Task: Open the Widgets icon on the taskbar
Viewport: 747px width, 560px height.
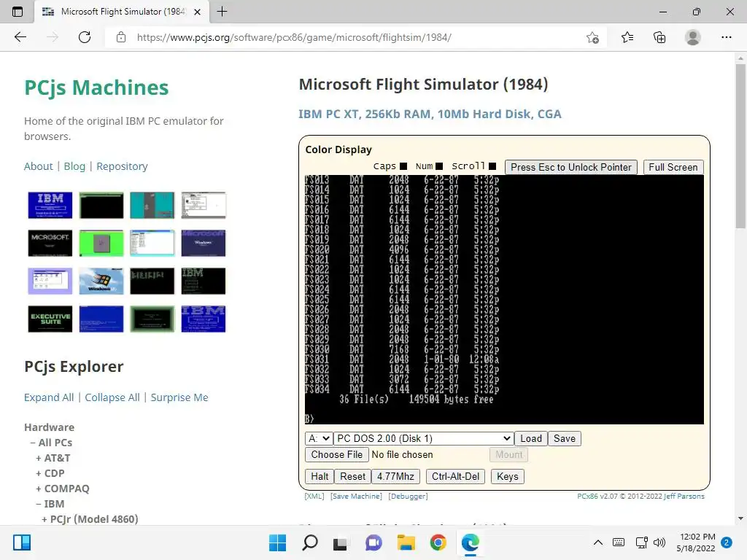Action: click(x=22, y=542)
